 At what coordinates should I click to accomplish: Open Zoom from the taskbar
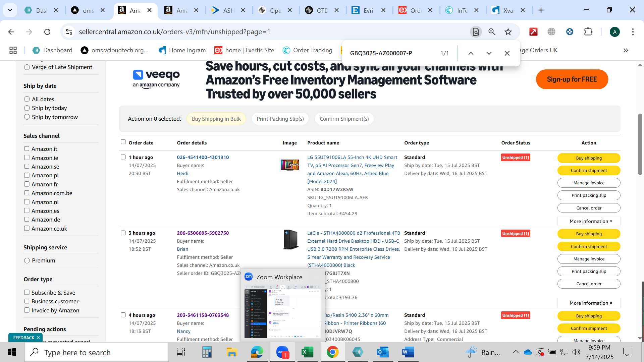[x=282, y=352]
